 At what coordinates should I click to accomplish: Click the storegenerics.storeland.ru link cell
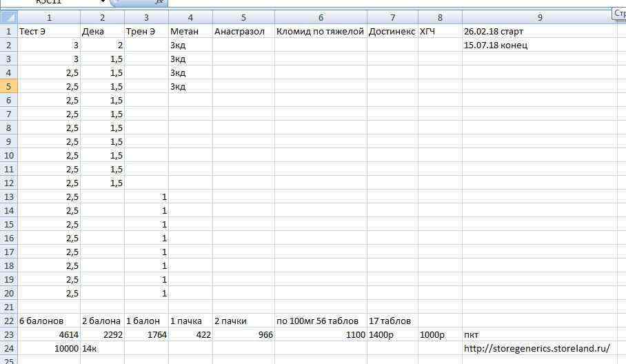tap(536, 348)
